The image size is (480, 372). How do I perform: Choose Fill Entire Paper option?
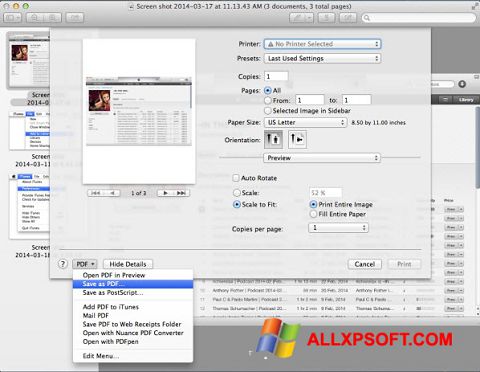[313, 214]
